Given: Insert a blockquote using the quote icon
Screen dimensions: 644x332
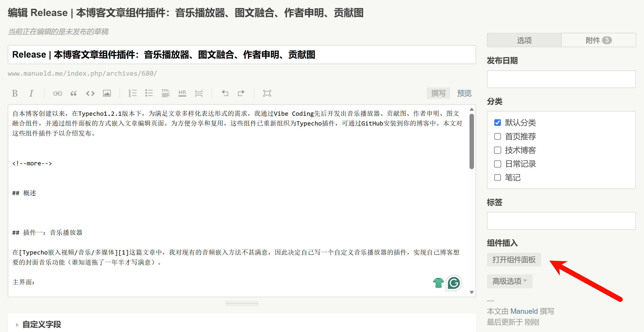Looking at the screenshot, I should click(74, 93).
